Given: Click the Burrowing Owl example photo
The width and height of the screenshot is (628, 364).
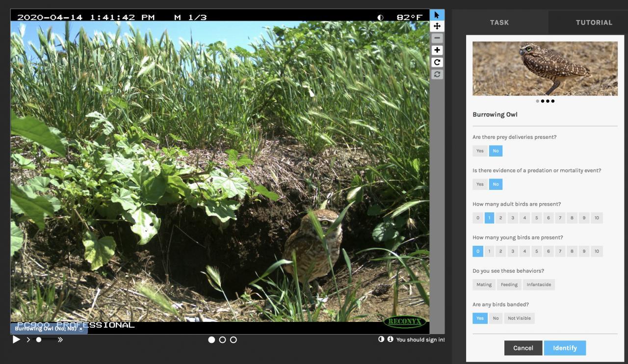Looking at the screenshot, I should coord(545,68).
